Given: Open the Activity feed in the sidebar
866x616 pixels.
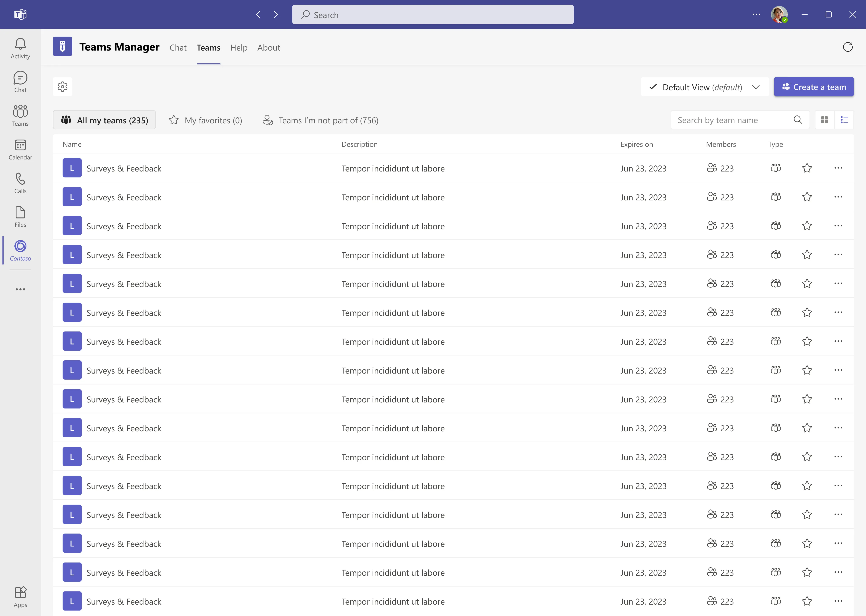Looking at the screenshot, I should [x=21, y=49].
